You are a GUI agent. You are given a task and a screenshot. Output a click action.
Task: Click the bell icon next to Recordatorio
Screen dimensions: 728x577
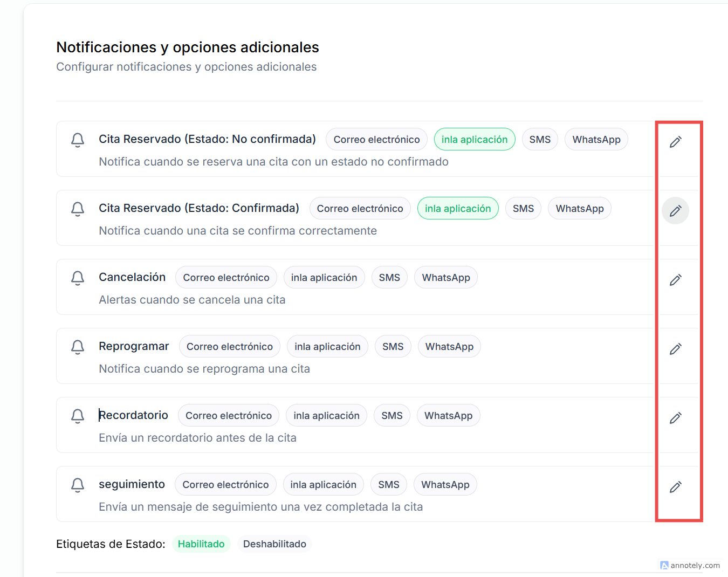pos(78,416)
